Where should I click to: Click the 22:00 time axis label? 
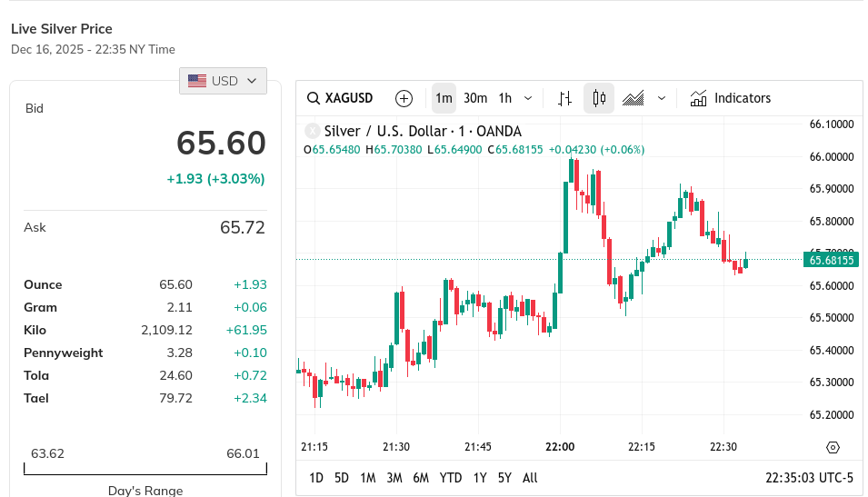click(560, 447)
